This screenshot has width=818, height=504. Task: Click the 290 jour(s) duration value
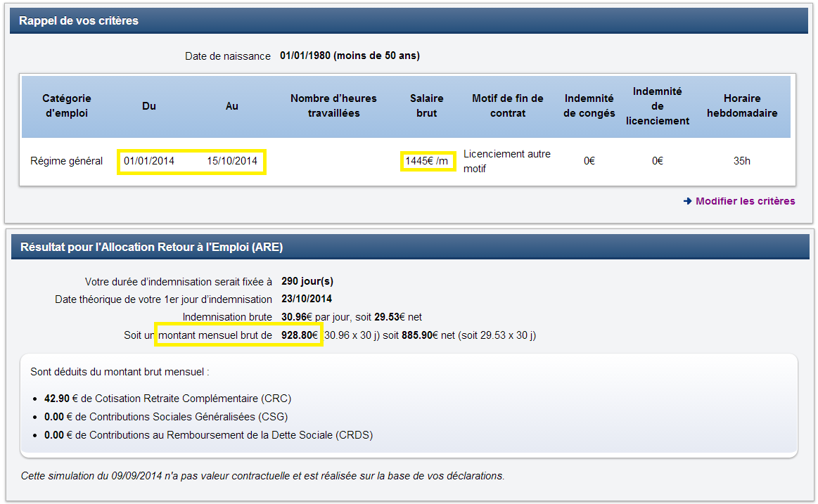(307, 281)
